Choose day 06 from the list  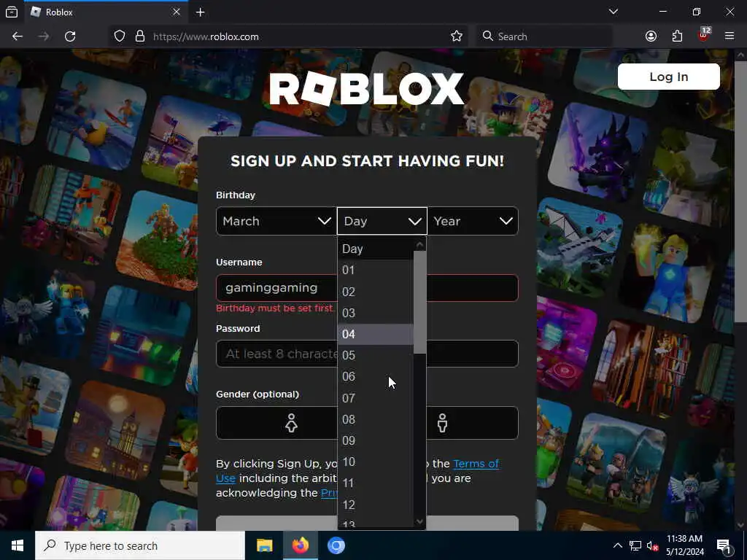(x=376, y=377)
